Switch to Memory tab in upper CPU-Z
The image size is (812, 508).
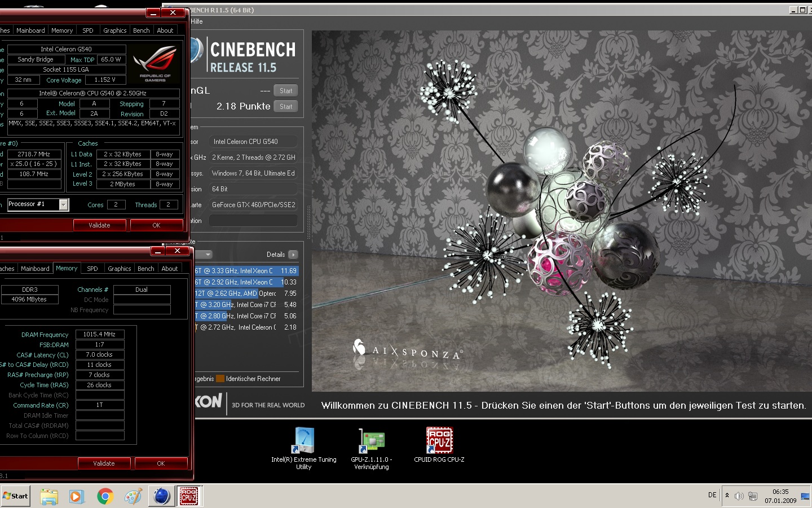[62, 30]
